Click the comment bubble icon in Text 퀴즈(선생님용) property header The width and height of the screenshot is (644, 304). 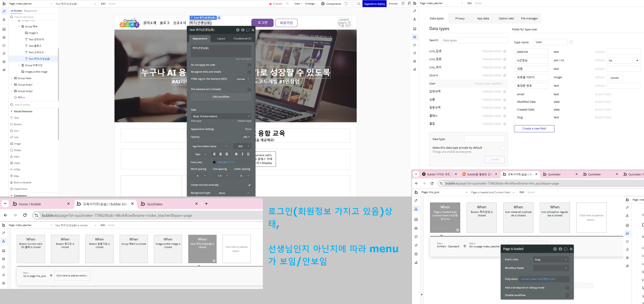(248, 30)
